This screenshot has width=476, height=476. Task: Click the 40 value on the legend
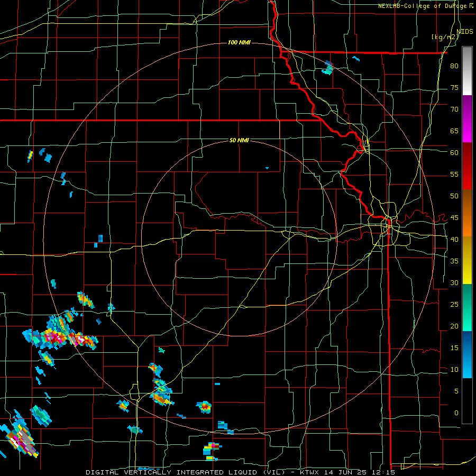coord(454,239)
